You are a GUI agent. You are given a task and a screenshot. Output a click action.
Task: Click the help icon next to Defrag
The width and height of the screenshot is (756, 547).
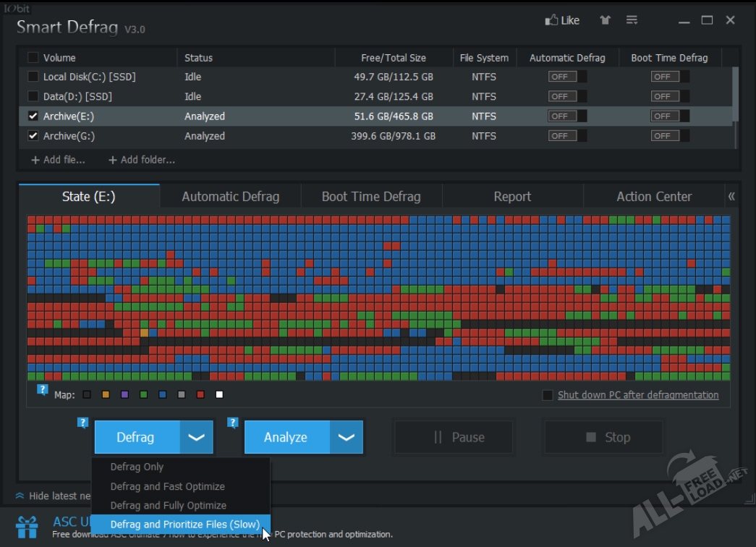[x=83, y=423]
